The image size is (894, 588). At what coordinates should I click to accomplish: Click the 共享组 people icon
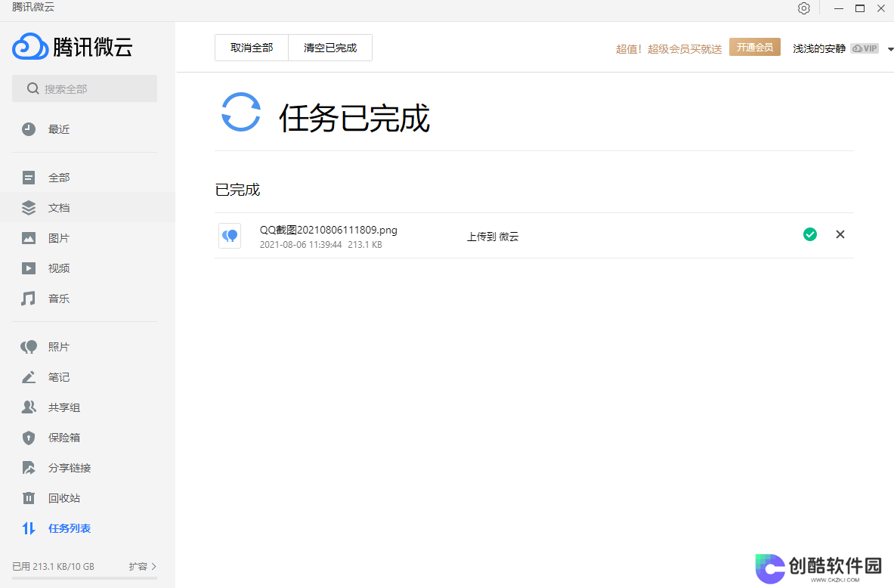point(29,407)
